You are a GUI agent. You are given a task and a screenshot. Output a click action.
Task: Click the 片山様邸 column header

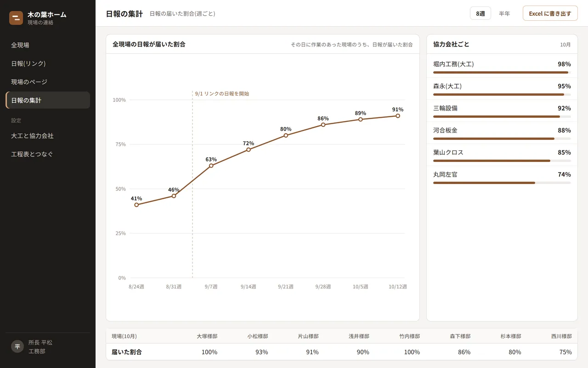[x=308, y=336]
